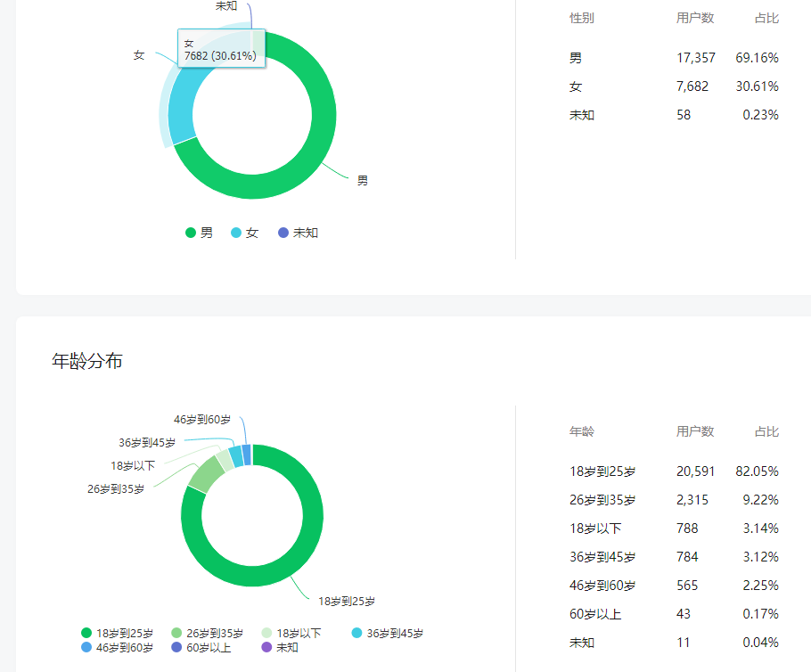
Task: Click the 女 row label in gender table
Action: point(575,86)
